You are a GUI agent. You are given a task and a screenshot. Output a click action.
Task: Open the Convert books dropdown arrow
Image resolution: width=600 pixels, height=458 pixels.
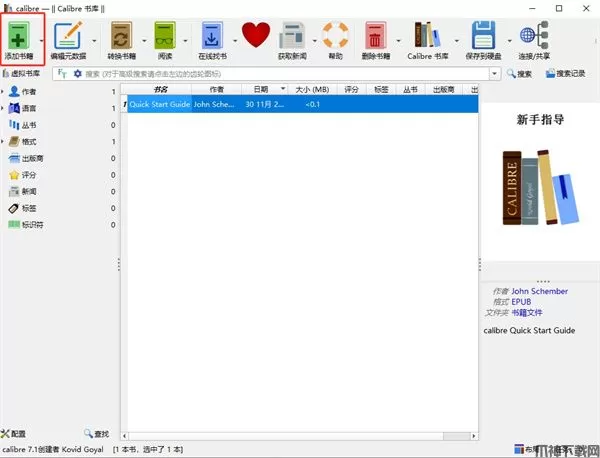(x=144, y=41)
